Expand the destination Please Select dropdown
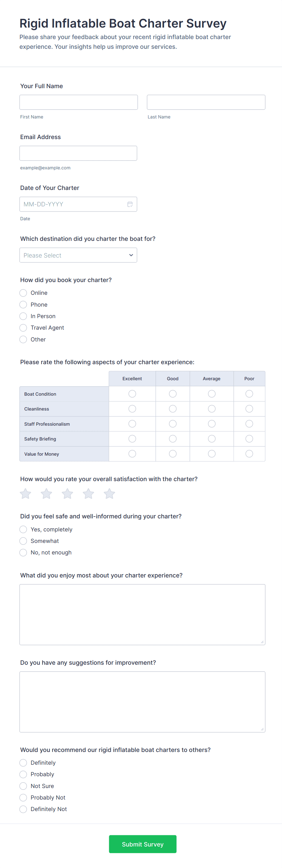Image resolution: width=282 pixels, height=868 pixels. pos(78,255)
